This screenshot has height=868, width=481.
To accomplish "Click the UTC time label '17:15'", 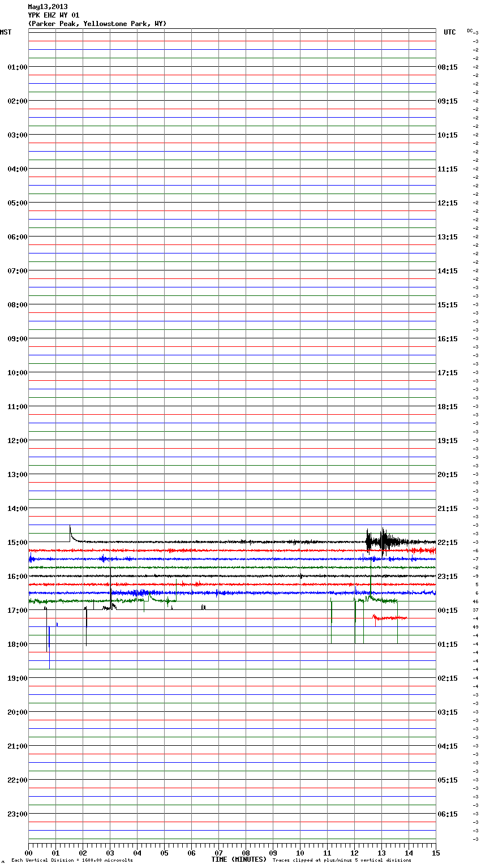I will [x=448, y=373].
